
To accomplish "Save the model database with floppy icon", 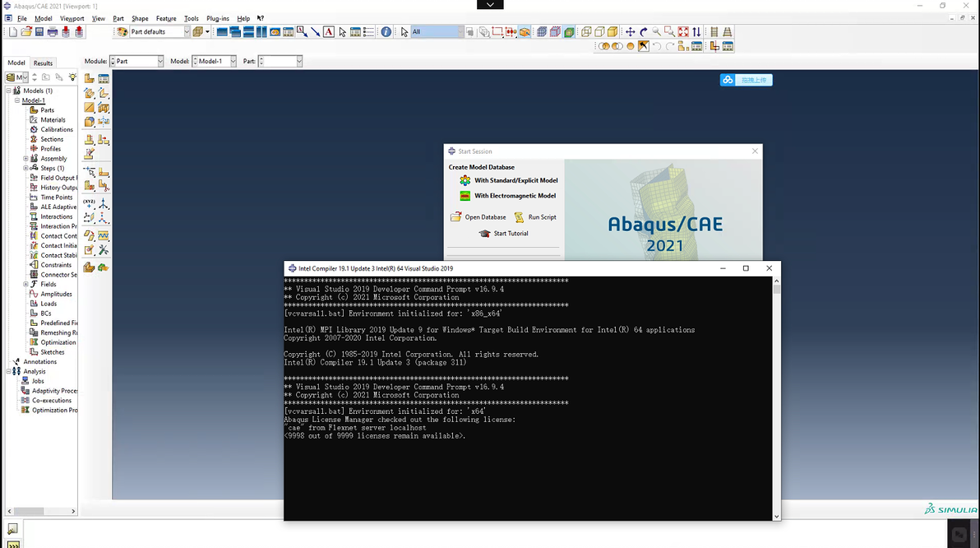I will (x=39, y=32).
